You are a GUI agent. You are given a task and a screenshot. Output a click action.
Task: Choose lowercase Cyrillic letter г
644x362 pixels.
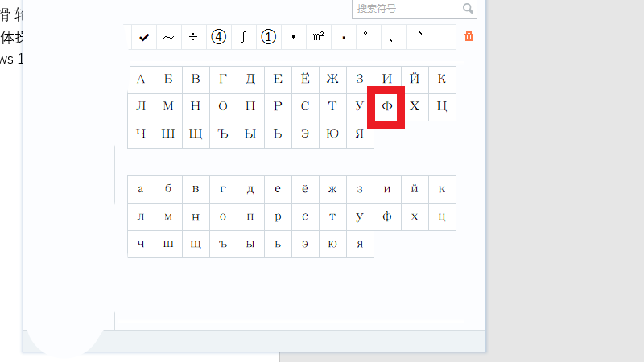point(223,189)
